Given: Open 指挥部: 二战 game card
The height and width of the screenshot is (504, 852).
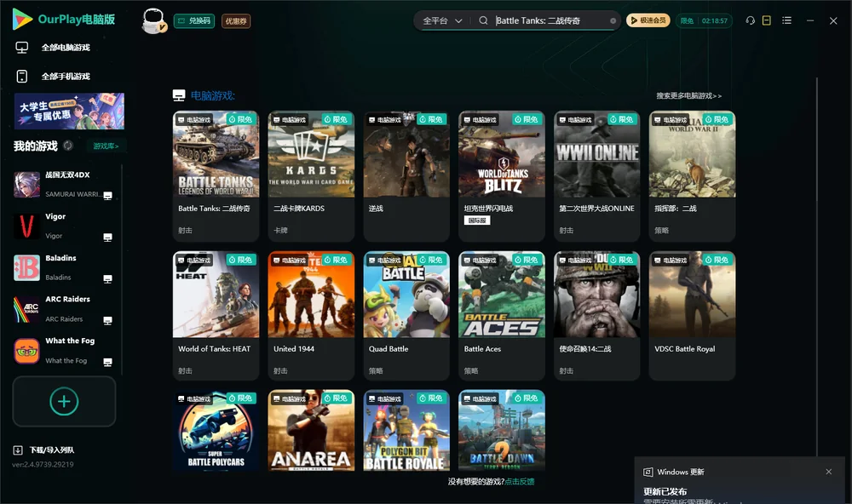Looking at the screenshot, I should (692, 176).
